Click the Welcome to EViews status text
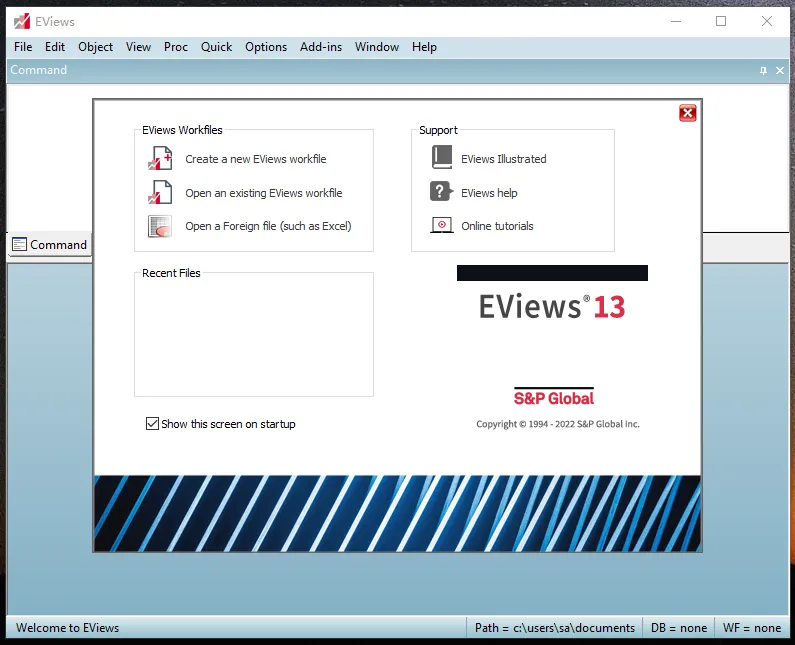 (x=67, y=628)
